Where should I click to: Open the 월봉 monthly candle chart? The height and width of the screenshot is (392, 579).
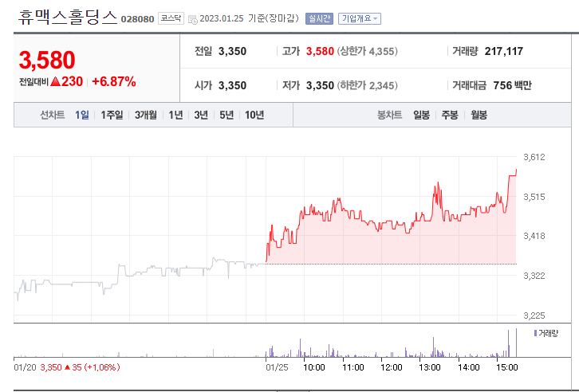(479, 115)
